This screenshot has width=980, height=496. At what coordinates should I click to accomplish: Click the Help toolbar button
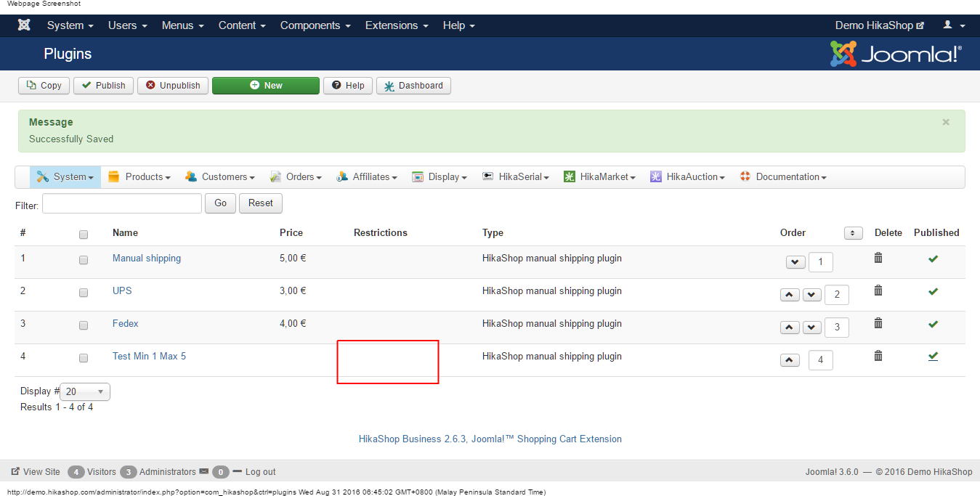click(x=348, y=86)
